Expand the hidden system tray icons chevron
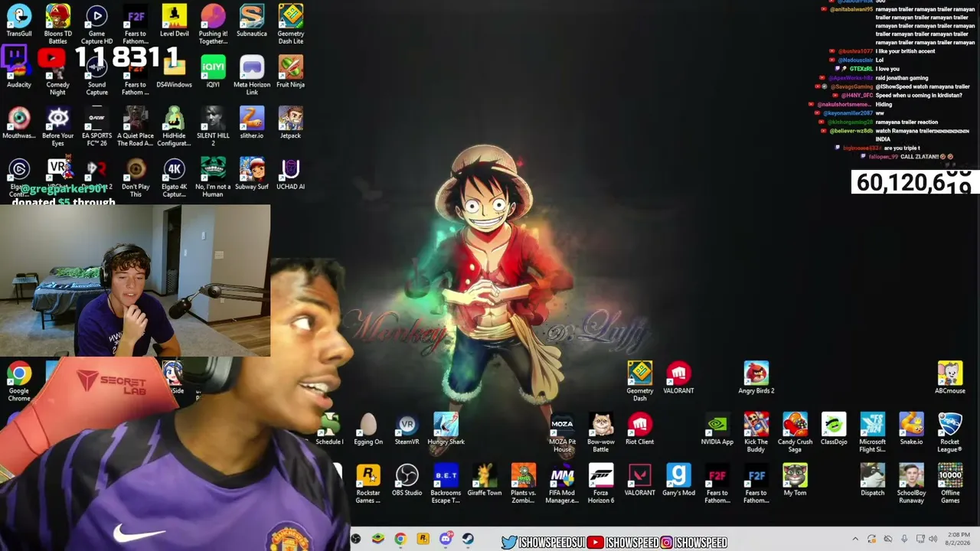This screenshot has height=551, width=980. pyautogui.click(x=855, y=540)
